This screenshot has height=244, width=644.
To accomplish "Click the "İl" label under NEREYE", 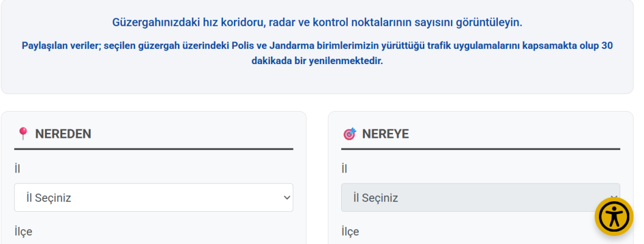I will tap(344, 168).
